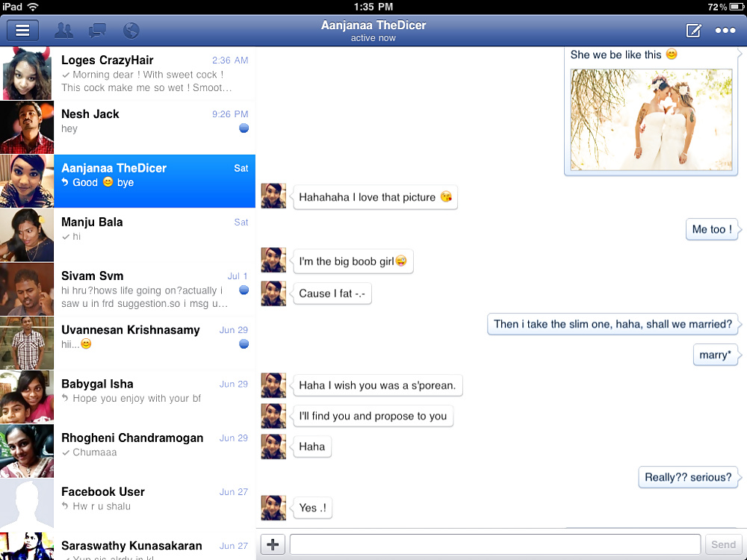
Task: Click the message text input field
Action: click(x=495, y=544)
